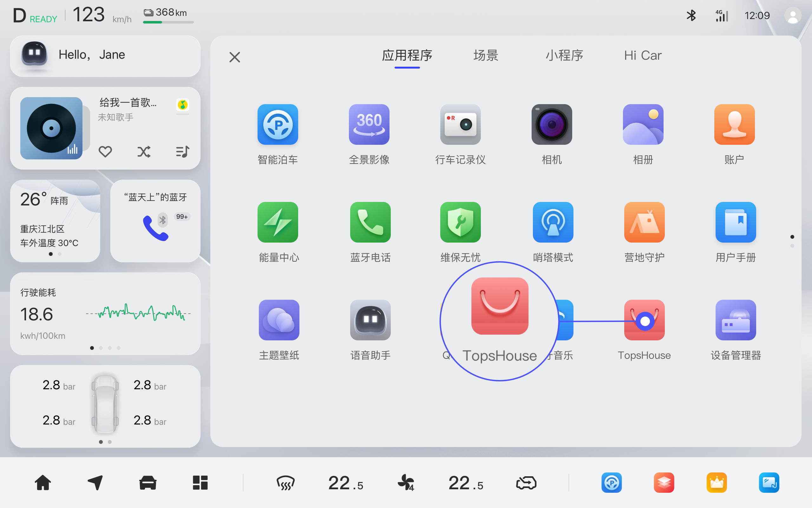Open the 行车记录仪 dashcam app
The image size is (812, 508).
[x=460, y=124]
